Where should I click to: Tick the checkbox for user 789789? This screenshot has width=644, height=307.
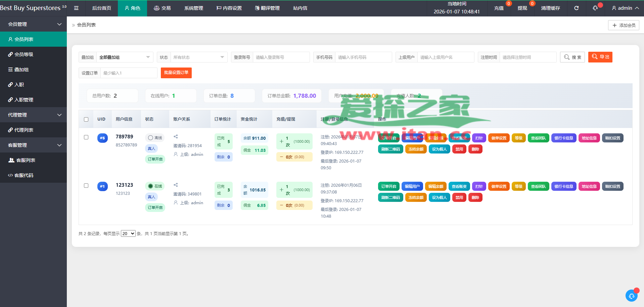tap(86, 137)
